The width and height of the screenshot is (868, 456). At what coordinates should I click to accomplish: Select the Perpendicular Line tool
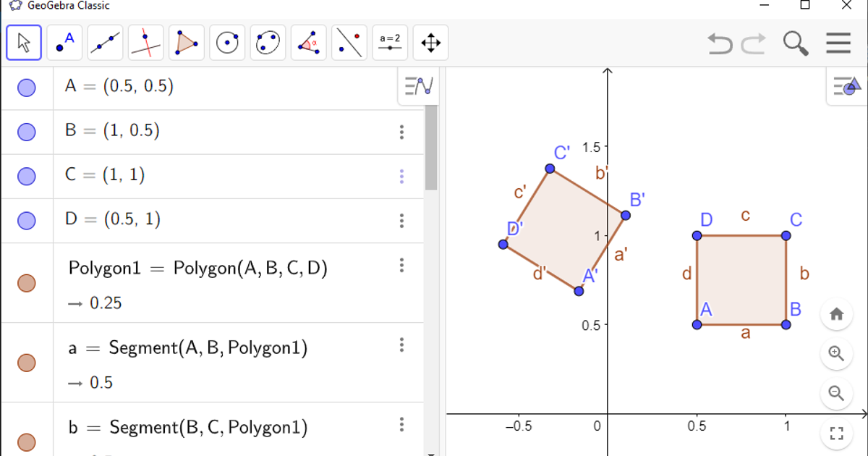[145, 43]
